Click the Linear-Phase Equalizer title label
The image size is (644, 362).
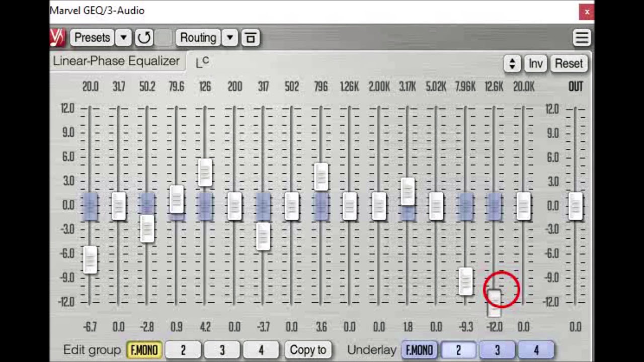116,61
